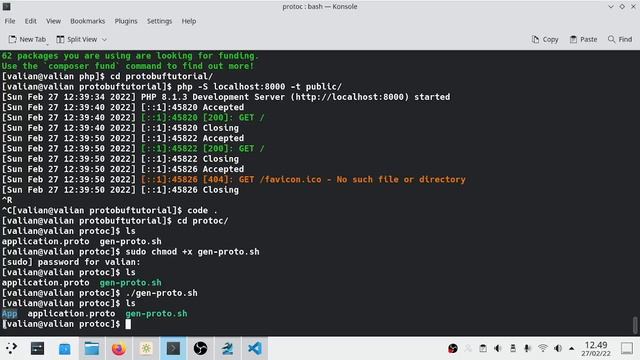
Task: Launch Firefox from the taskbar
Action: coord(119,348)
